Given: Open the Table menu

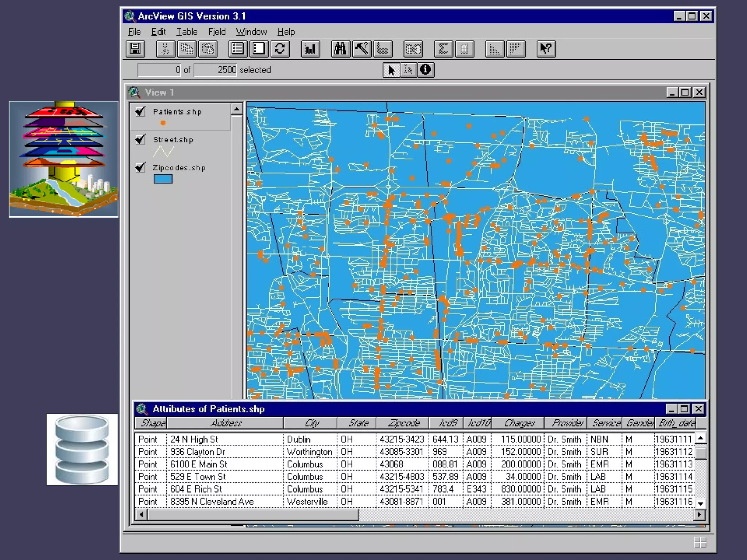Looking at the screenshot, I should click(x=187, y=32).
